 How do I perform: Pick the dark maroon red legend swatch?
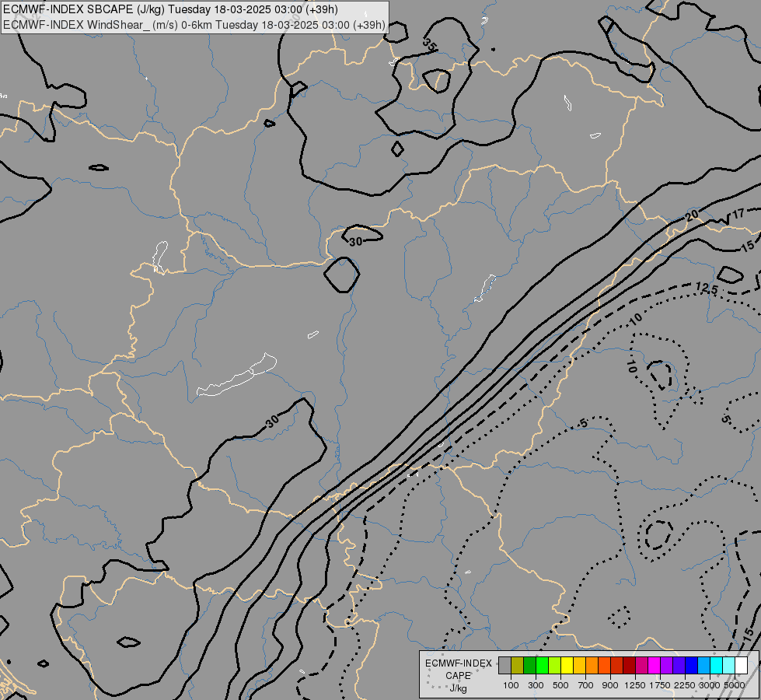click(x=629, y=665)
